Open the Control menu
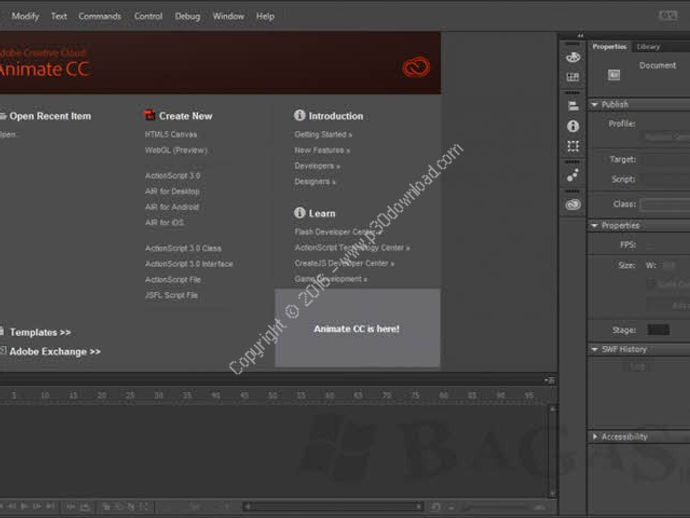690x518 pixels. point(148,16)
